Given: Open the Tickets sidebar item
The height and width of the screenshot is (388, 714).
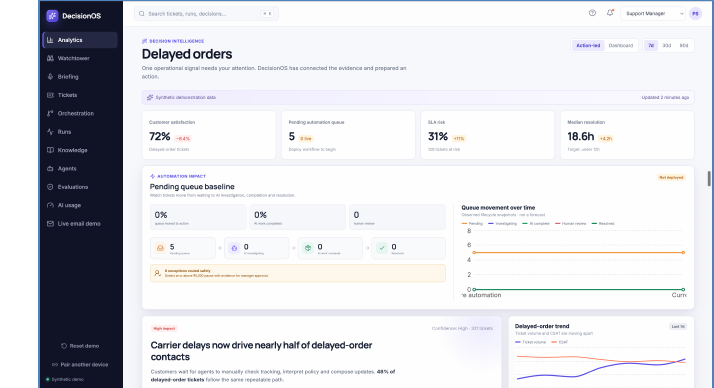Looking at the screenshot, I should coord(80,95).
